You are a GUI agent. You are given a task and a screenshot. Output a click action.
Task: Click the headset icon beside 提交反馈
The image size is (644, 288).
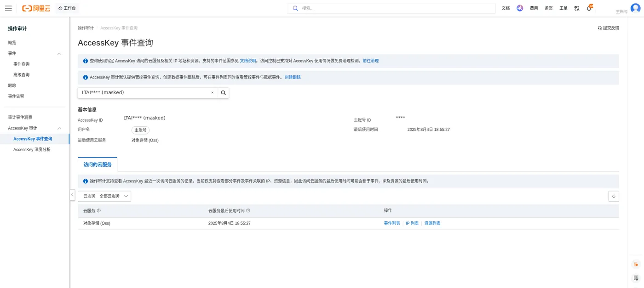coord(599,28)
